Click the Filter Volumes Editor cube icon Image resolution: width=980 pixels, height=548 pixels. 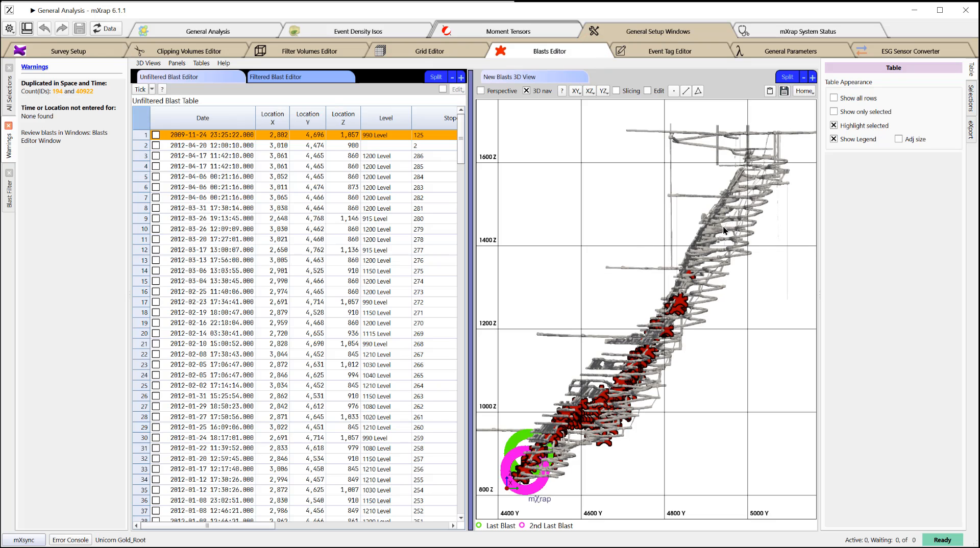260,51
